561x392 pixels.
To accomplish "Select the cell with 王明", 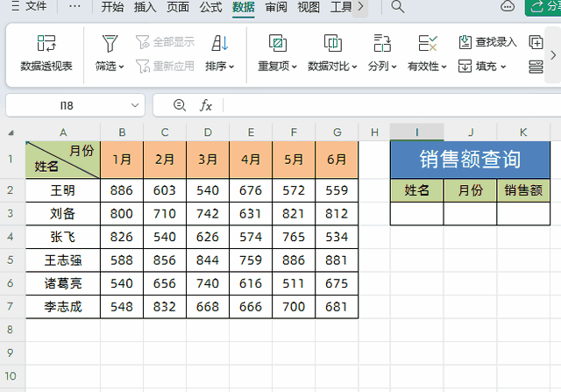I will pos(63,190).
